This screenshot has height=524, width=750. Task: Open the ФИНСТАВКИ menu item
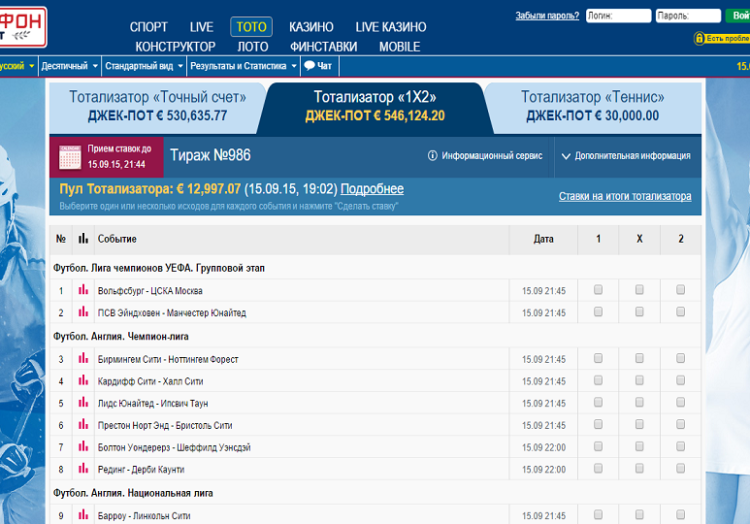coord(323,47)
